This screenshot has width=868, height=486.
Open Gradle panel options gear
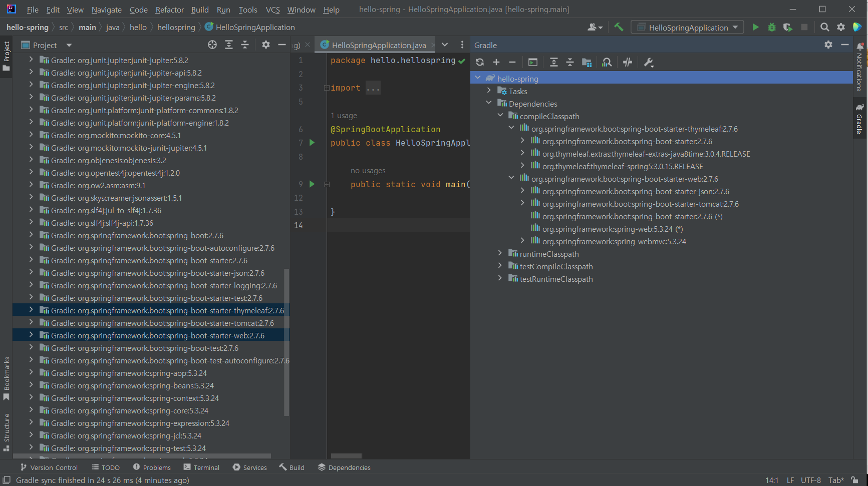[x=828, y=45]
